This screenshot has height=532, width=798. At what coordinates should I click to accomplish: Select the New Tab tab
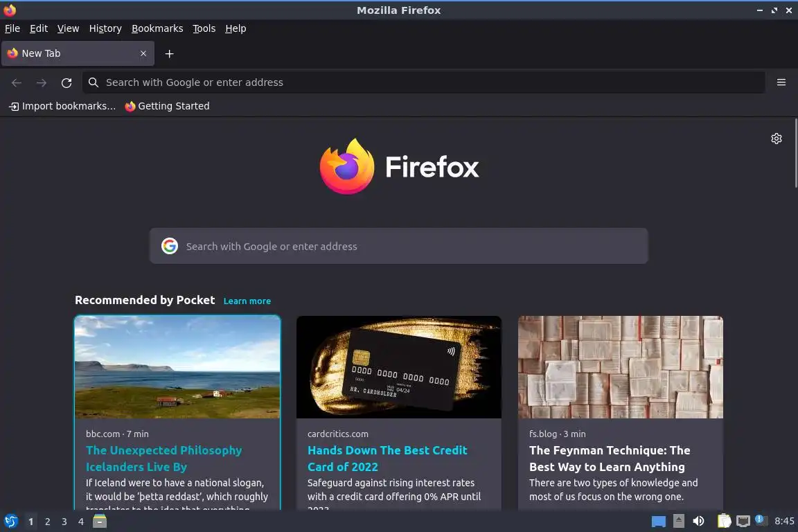click(78, 53)
